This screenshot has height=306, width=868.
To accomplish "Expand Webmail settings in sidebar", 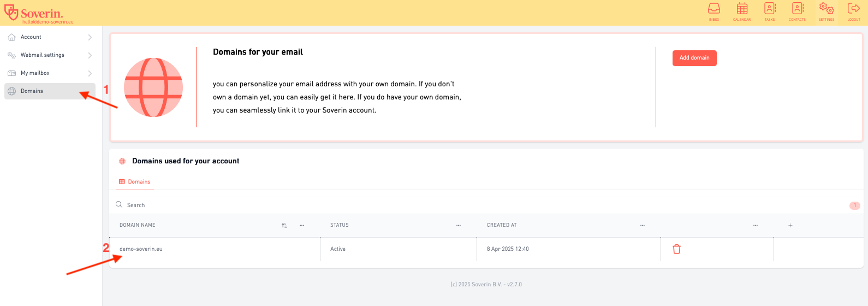I will [49, 55].
